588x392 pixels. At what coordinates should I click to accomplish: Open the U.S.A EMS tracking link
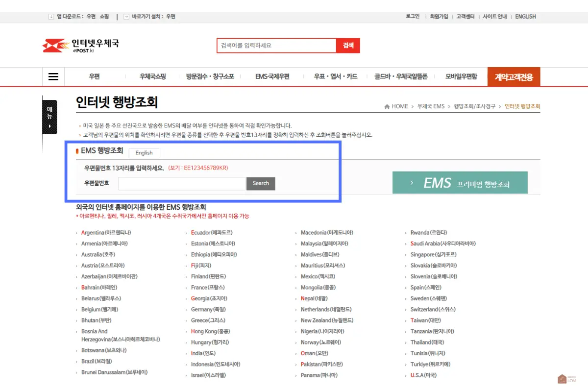click(422, 375)
